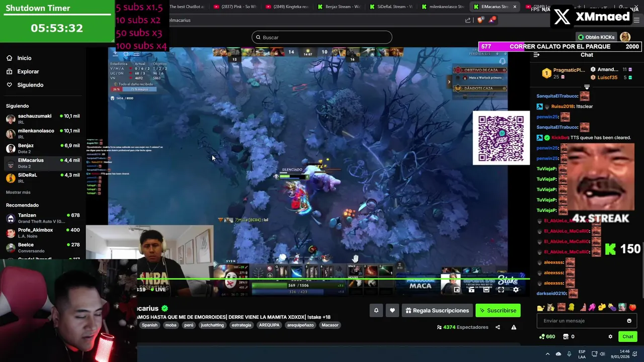Screen dimensions: 644x362
Task: Open emoji picker in message box
Action: 629,321
